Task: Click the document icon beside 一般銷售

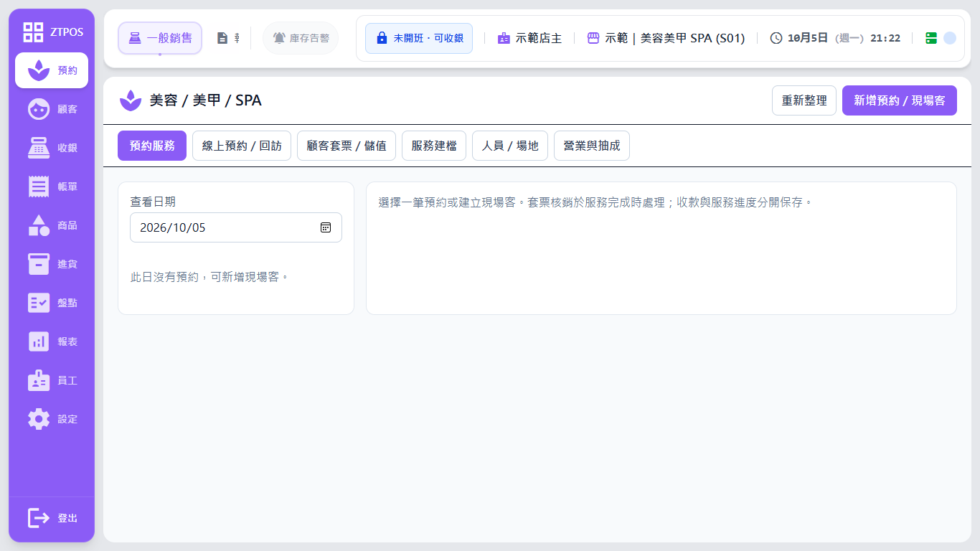Action: [x=222, y=38]
